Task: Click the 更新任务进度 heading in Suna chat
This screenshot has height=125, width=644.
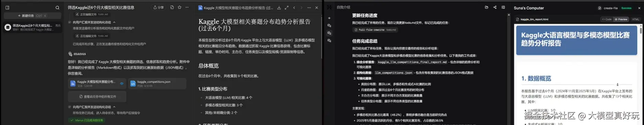Action: (364, 15)
